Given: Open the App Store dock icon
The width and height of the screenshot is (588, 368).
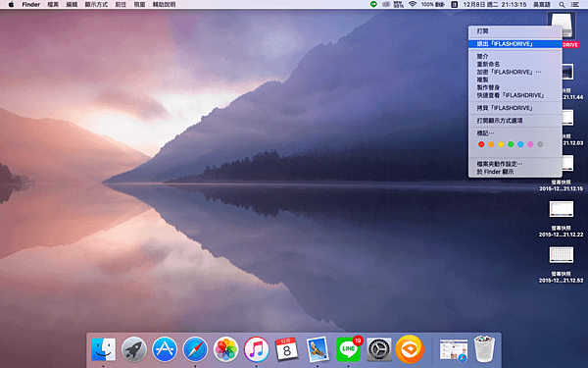Looking at the screenshot, I should tap(165, 349).
